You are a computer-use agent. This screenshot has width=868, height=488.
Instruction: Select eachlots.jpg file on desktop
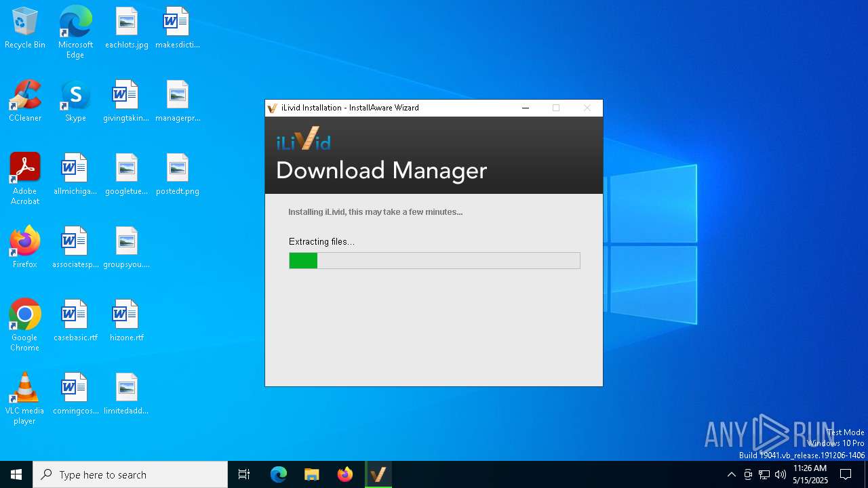127,28
